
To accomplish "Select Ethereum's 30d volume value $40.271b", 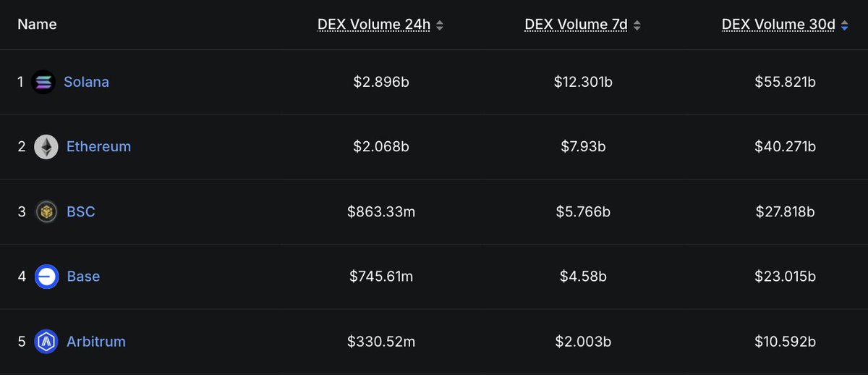I will coord(785,147).
